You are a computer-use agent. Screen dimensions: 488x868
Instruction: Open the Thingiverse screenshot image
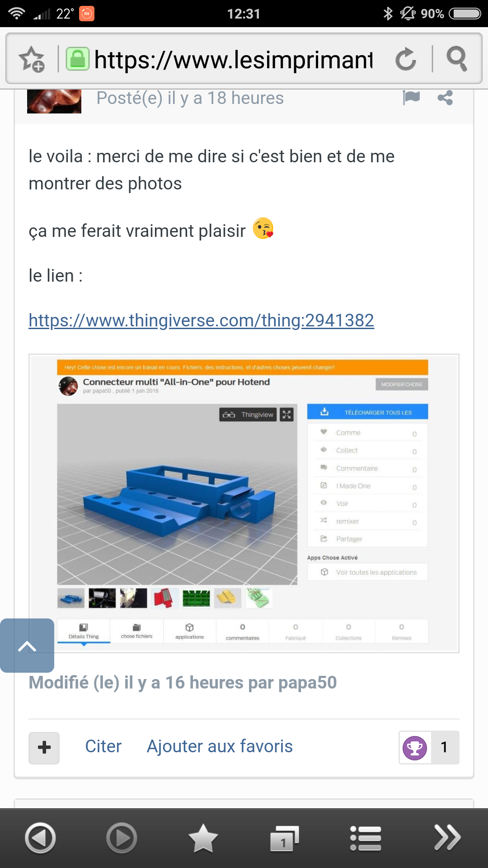click(x=244, y=503)
